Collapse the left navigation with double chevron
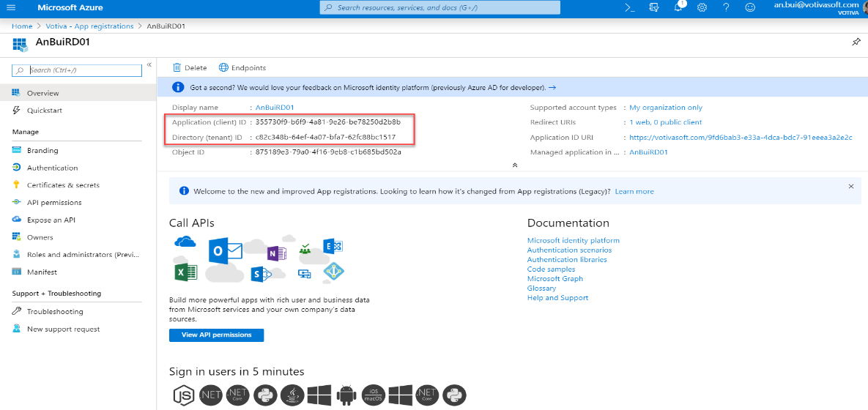The height and width of the screenshot is (410, 868). (149, 64)
